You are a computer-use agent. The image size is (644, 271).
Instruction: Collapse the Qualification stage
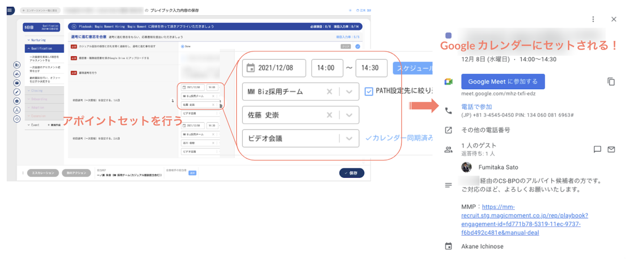click(44, 48)
